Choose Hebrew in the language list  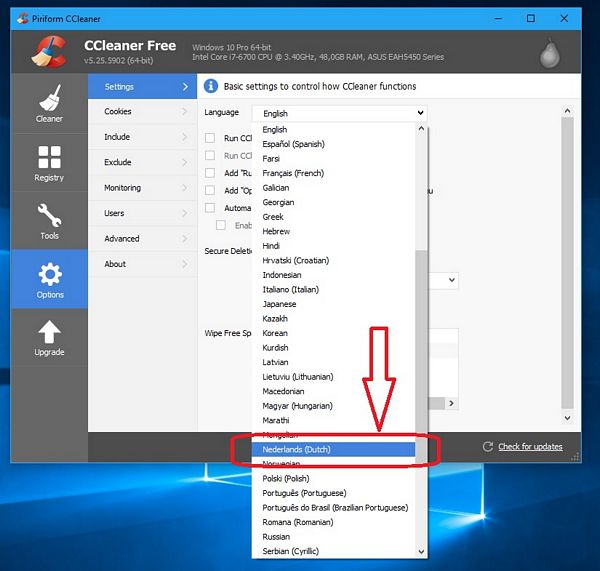pos(333,231)
